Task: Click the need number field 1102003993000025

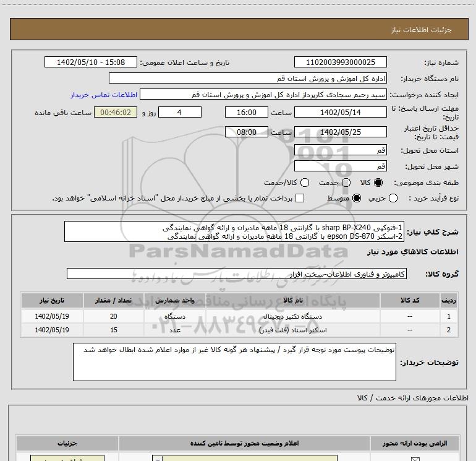Action: tap(340, 62)
